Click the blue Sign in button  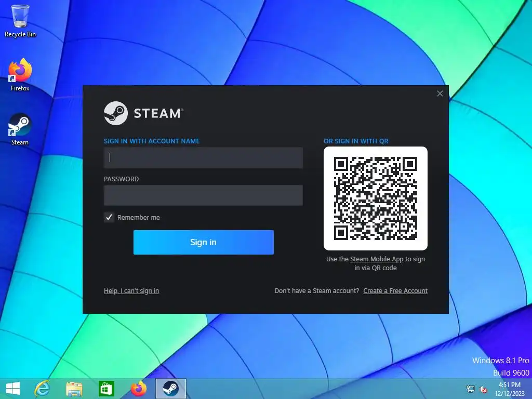[203, 242]
